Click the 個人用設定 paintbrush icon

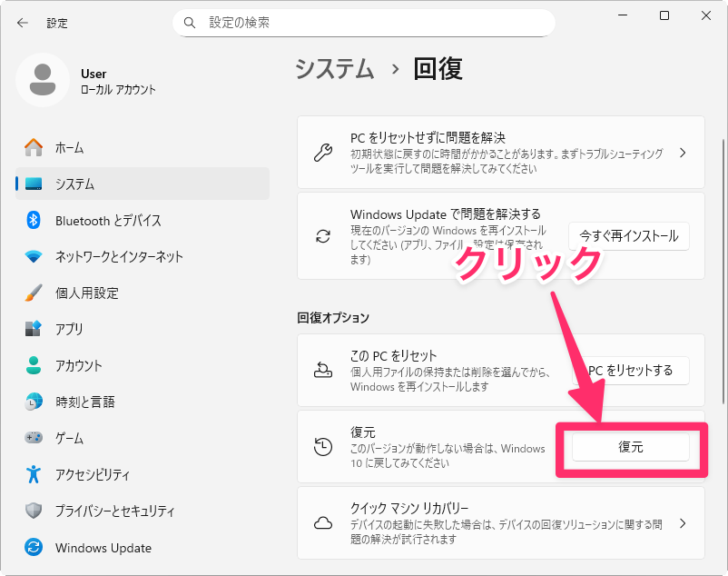click(34, 293)
